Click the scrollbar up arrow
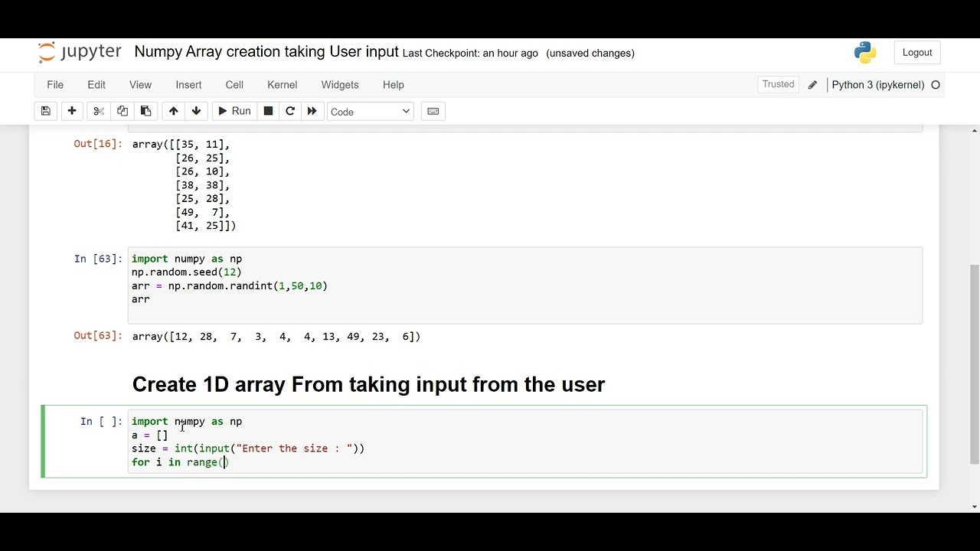Image resolution: width=980 pixels, height=551 pixels. (x=974, y=131)
